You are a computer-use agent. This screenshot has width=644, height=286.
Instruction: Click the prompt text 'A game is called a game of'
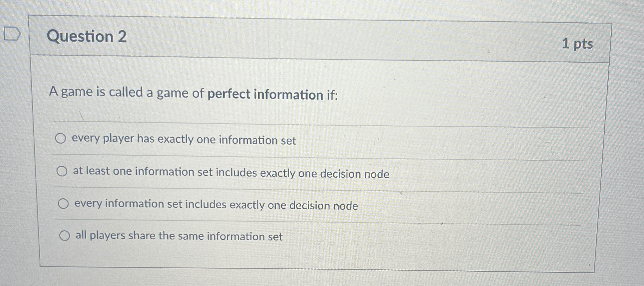[127, 92]
